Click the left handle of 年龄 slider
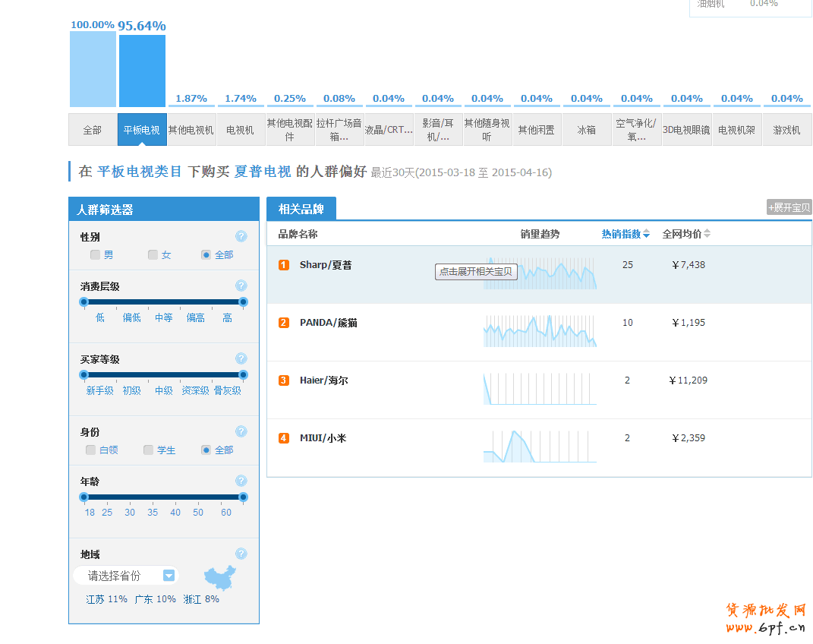813x644 pixels. point(84,497)
